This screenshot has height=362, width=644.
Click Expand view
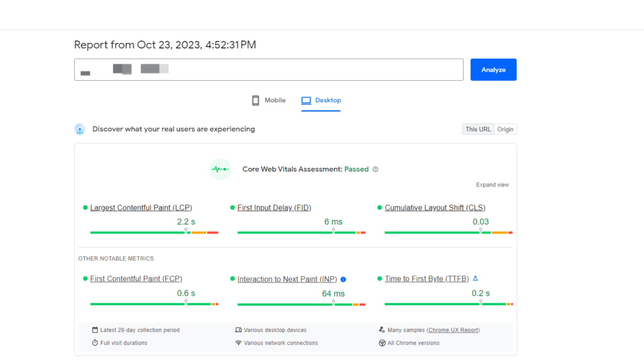pos(493,184)
